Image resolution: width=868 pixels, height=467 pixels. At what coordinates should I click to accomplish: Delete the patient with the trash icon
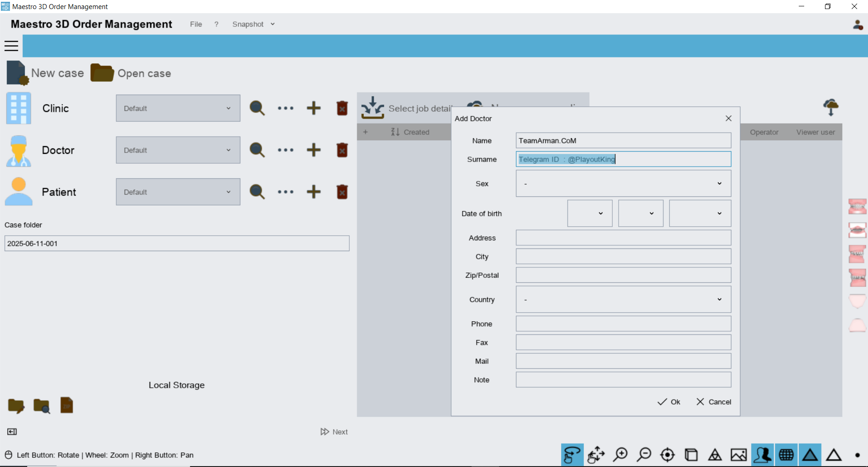point(342,192)
